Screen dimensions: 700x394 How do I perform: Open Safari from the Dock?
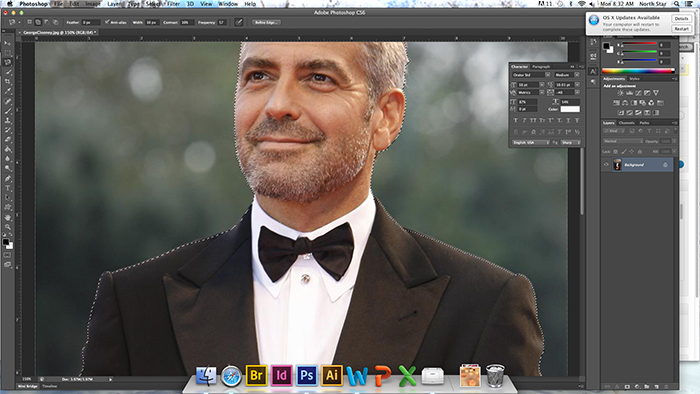[231, 375]
